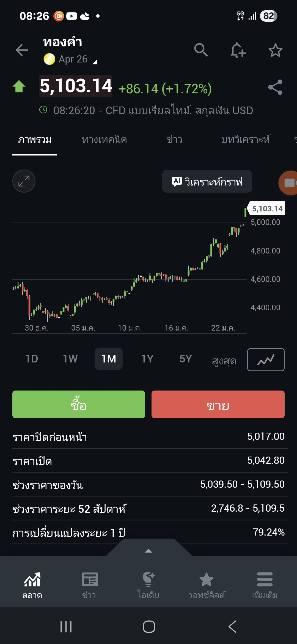Tap the back arrow icon

tap(22, 50)
